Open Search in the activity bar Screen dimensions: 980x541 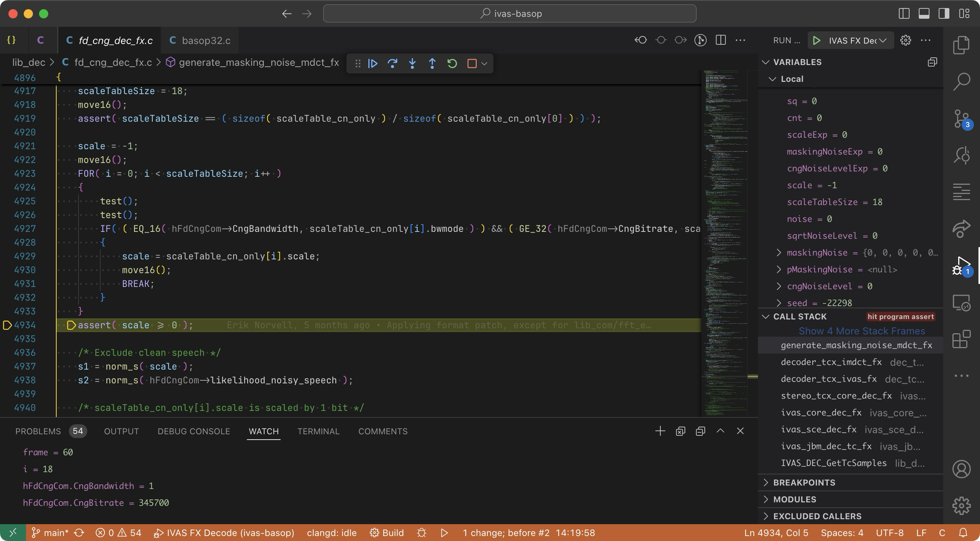pos(961,81)
